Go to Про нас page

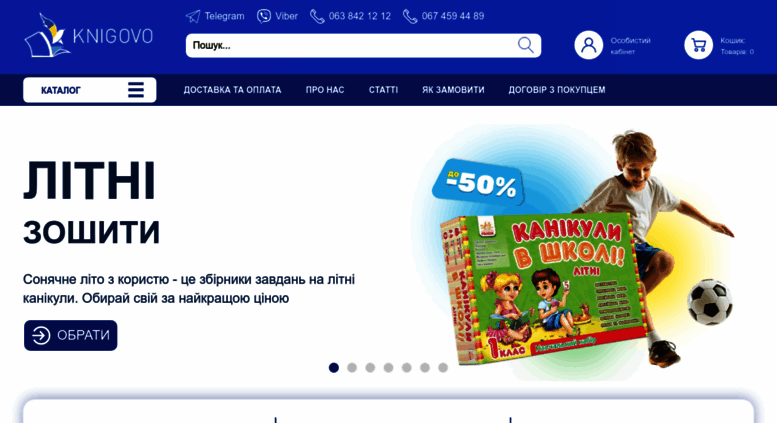click(x=325, y=90)
